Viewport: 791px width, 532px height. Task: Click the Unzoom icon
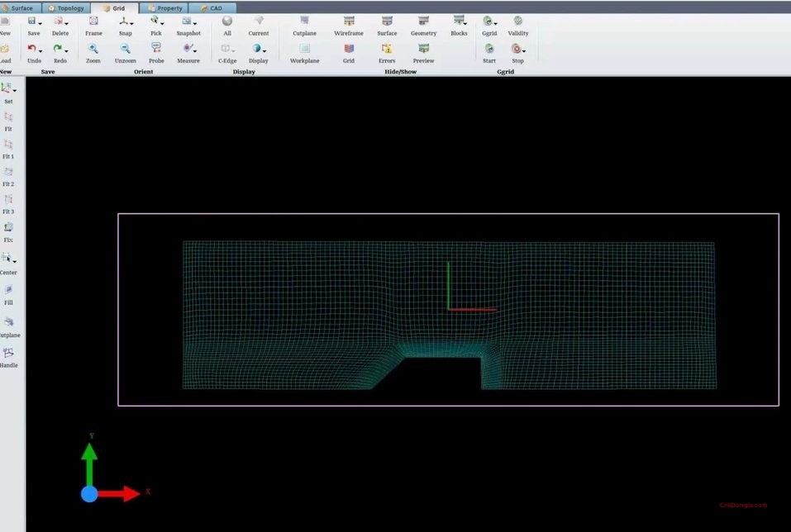(125, 49)
